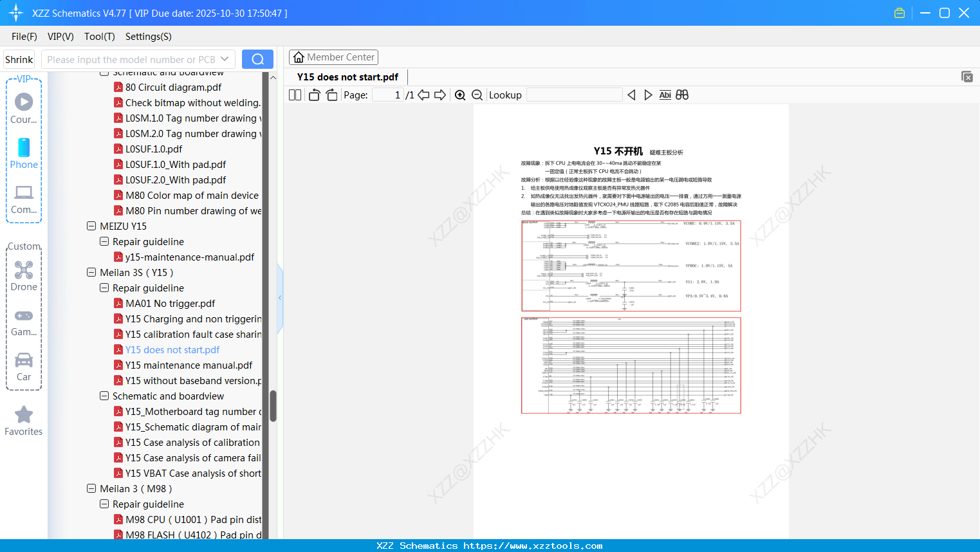Close the open document tab icon
Viewport: 980px width, 552px height.
[966, 77]
